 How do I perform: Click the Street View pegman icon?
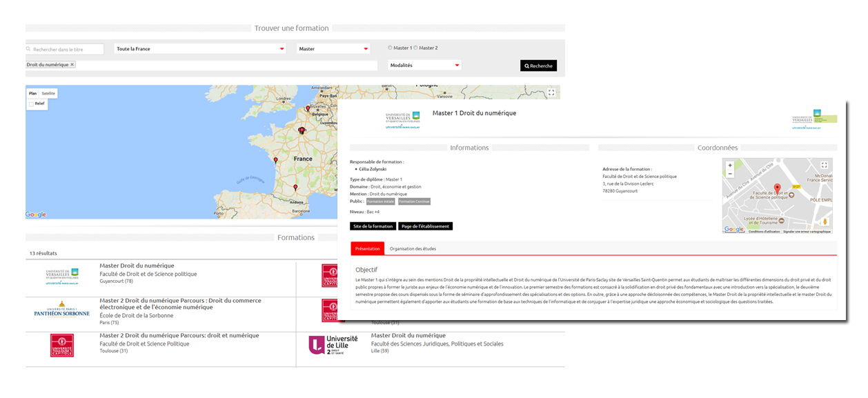point(824,221)
